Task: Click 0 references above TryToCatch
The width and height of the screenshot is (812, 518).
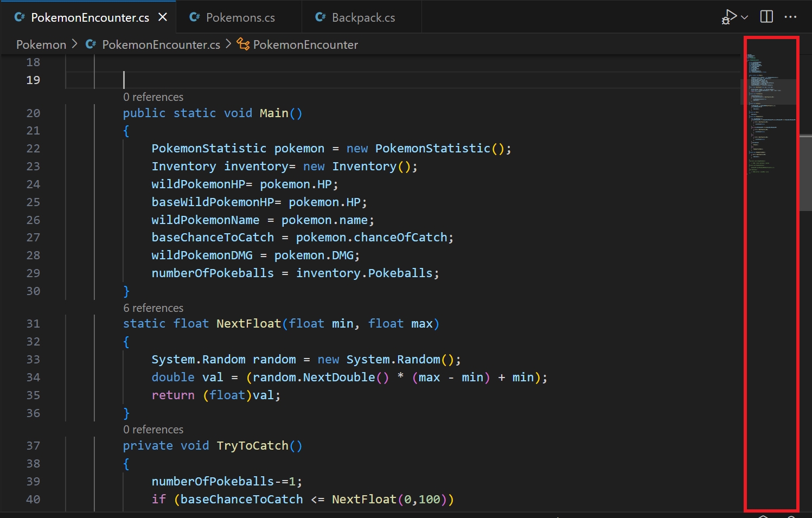Action: point(153,429)
